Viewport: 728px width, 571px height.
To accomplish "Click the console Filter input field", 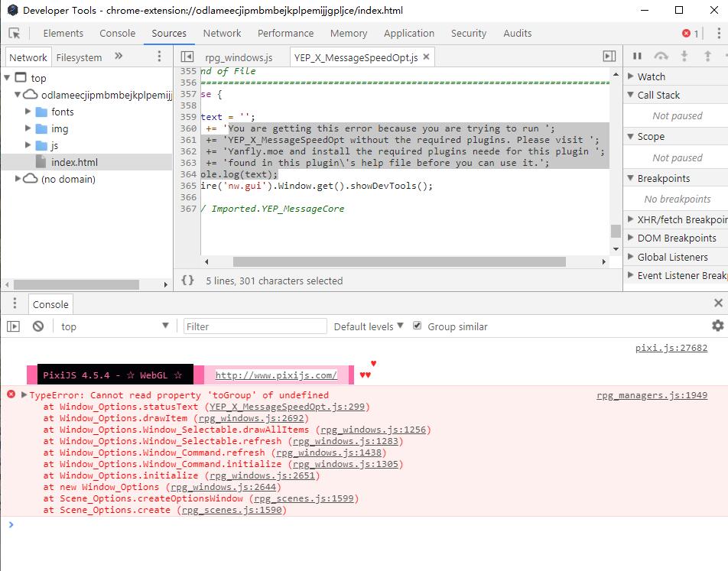I will point(255,326).
